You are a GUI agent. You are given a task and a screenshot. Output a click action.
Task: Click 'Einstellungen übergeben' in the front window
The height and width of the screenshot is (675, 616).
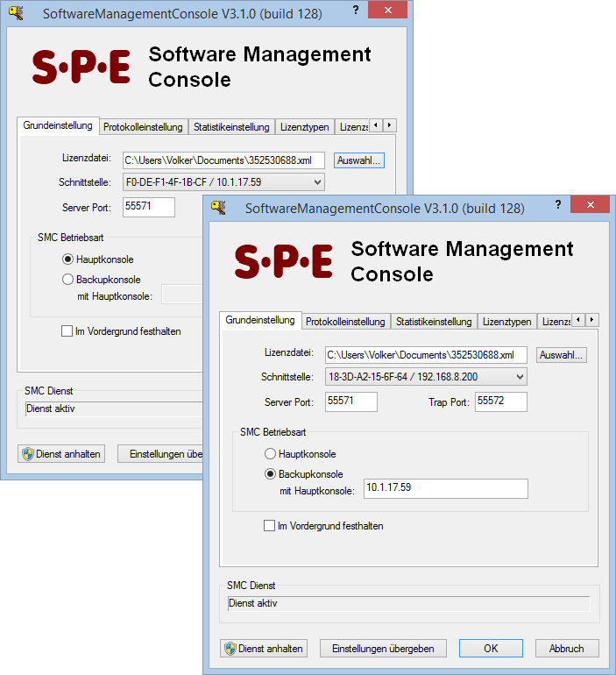383,649
